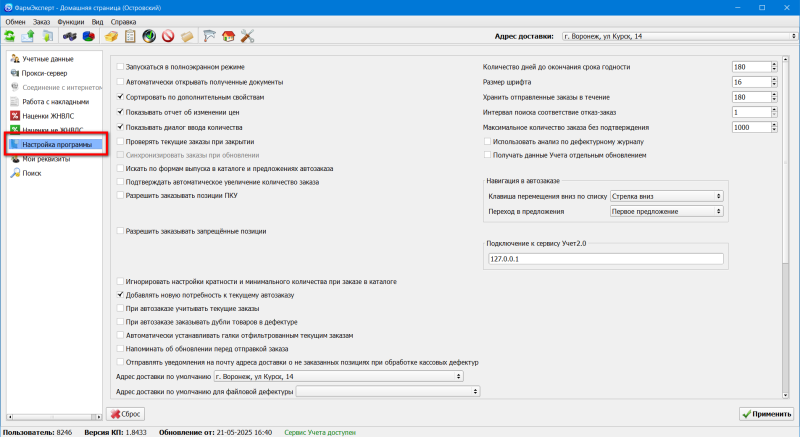Click the green refresh arrows toolbar icon
This screenshot has width=800, height=437.
tap(10, 37)
